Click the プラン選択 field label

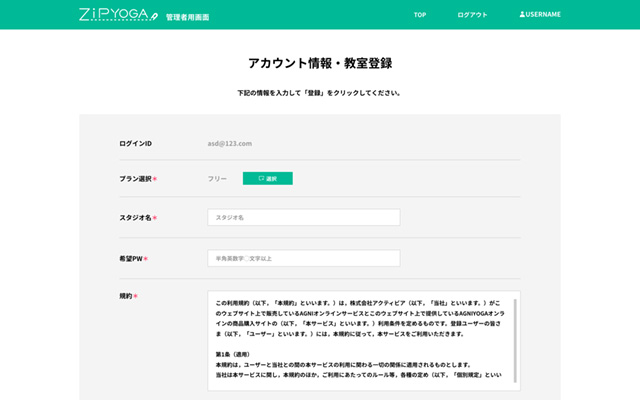click(136, 179)
